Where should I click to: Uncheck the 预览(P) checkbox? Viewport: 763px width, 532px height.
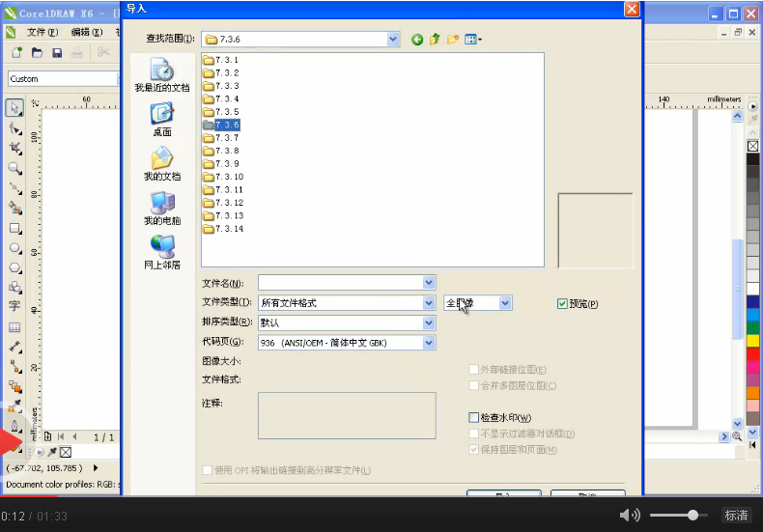click(x=562, y=304)
